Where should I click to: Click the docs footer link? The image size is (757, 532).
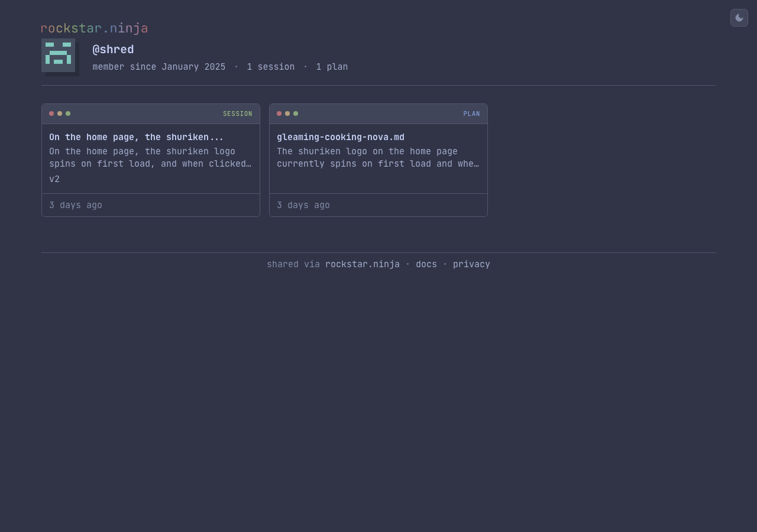426,264
